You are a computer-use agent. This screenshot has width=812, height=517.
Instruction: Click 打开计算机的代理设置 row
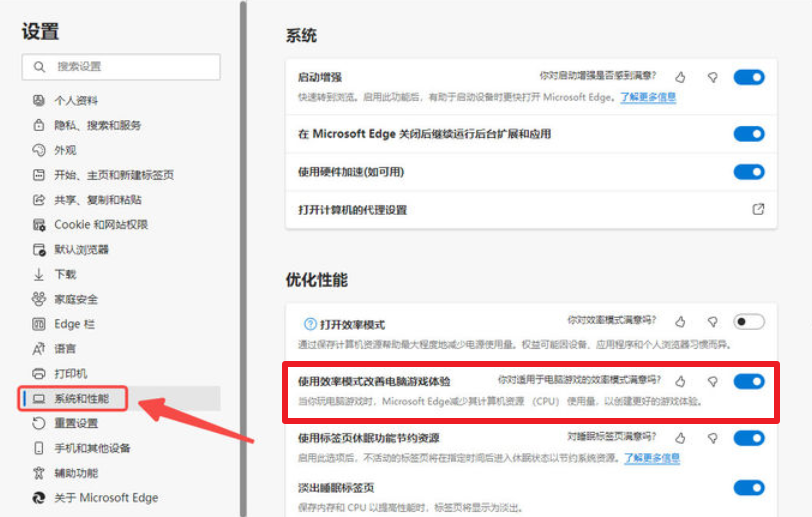pyautogui.click(x=531, y=209)
